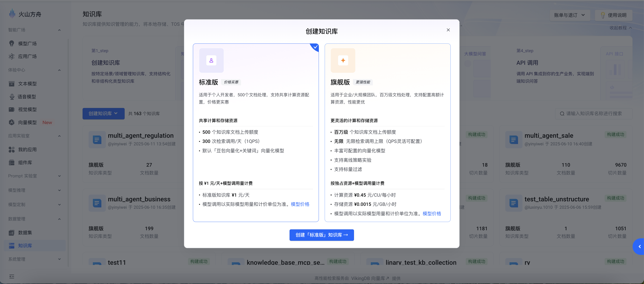Click the multi_agent_sale document icon
Image resolution: width=644 pixels, height=284 pixels.
[x=514, y=139]
